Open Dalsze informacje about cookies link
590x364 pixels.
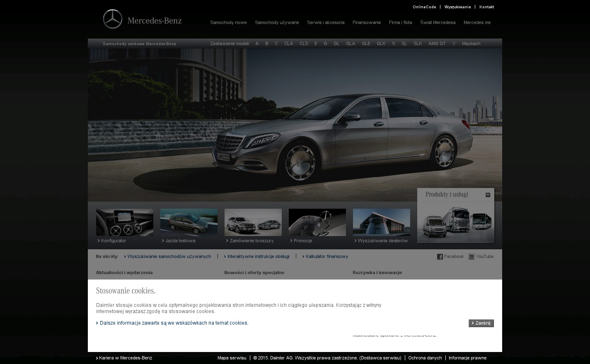tap(174, 323)
